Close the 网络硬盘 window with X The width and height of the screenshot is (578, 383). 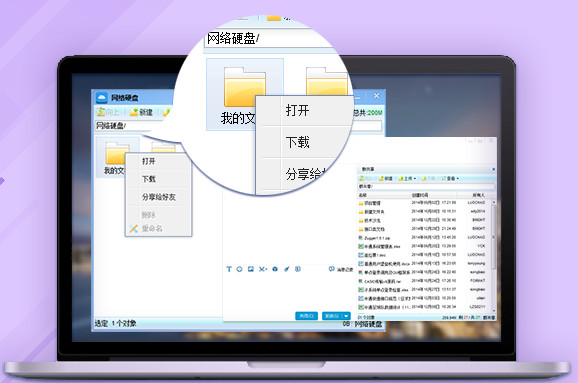point(376,96)
